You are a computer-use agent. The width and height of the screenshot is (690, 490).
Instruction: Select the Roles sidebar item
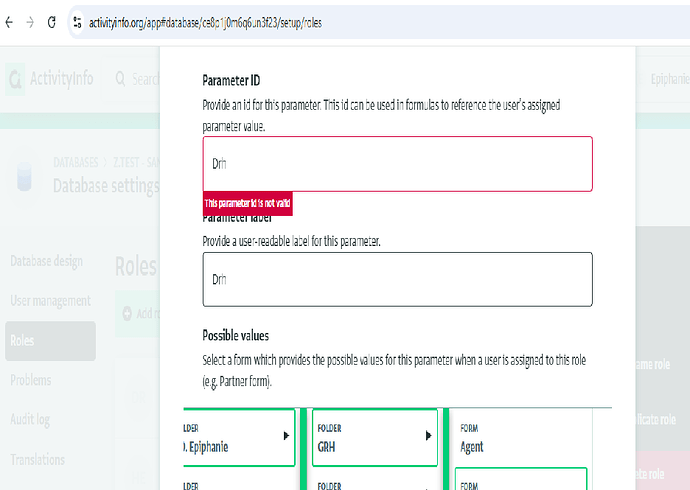[50, 340]
